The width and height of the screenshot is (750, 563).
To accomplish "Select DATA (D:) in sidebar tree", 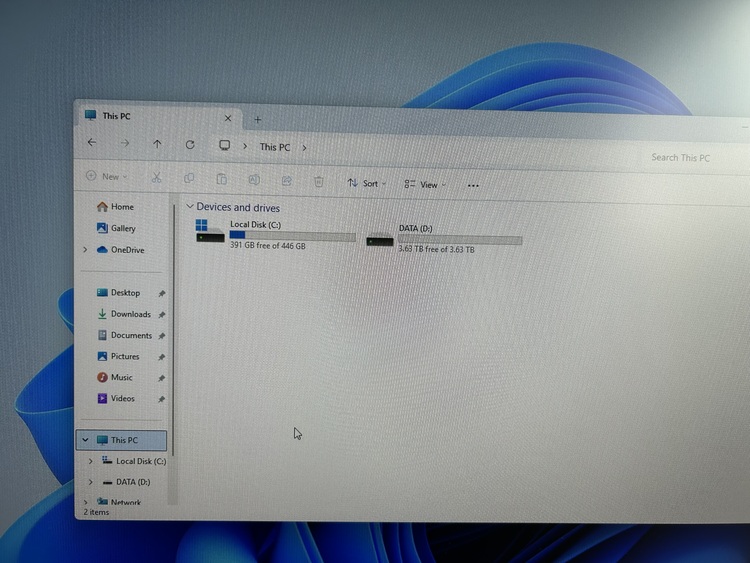I will pyautogui.click(x=132, y=482).
